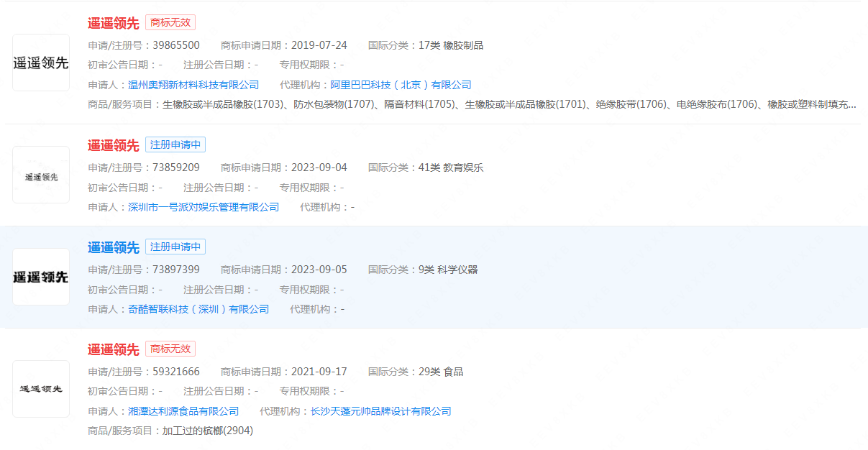Image resolution: width=868 pixels, height=450 pixels.
Task: Click the 商标无效 badge on the 橡胶制品 entry
Action: click(170, 22)
